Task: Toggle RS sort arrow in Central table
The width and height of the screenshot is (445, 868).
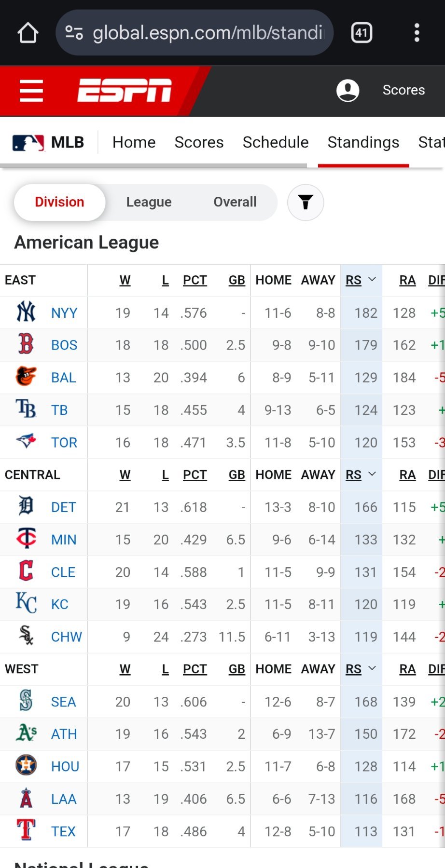Action: click(372, 475)
